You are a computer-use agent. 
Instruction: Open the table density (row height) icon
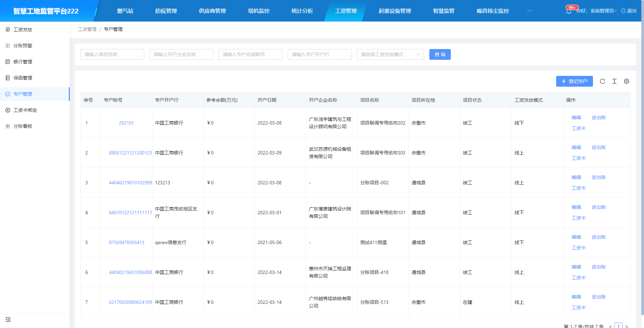(x=614, y=81)
